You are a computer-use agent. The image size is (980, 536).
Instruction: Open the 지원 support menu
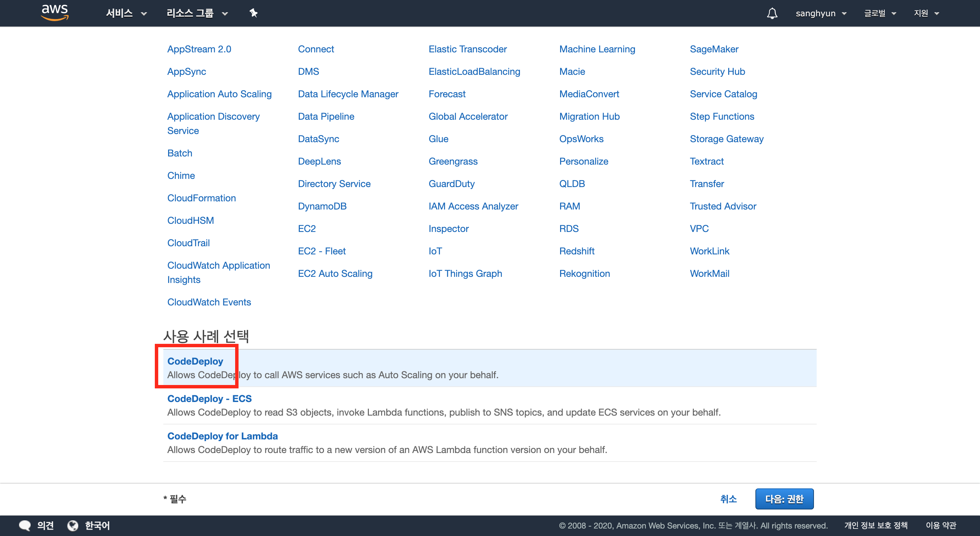tap(926, 13)
